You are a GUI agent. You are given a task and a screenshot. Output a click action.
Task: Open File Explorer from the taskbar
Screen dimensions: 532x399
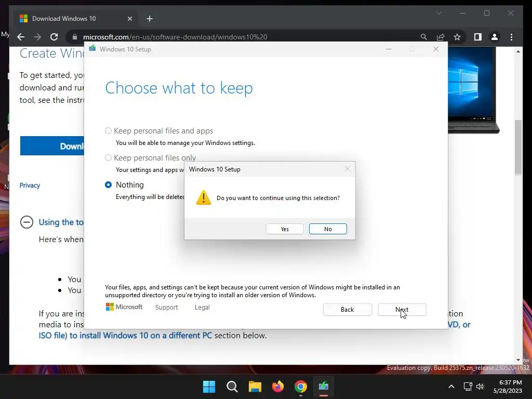[255, 387]
